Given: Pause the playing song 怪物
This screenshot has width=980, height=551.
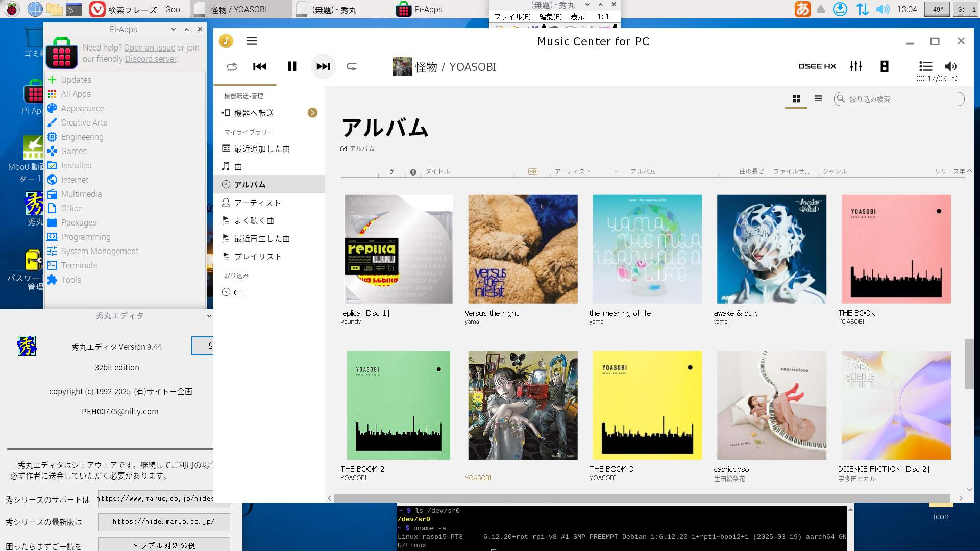Looking at the screenshot, I should (x=292, y=66).
